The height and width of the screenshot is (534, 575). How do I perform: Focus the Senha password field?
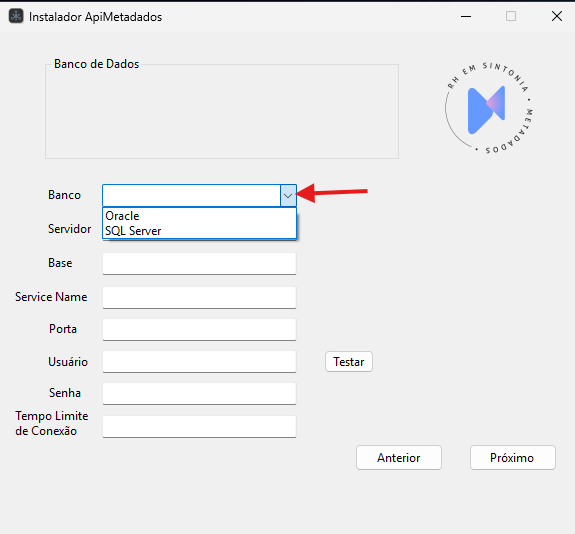[x=199, y=394]
